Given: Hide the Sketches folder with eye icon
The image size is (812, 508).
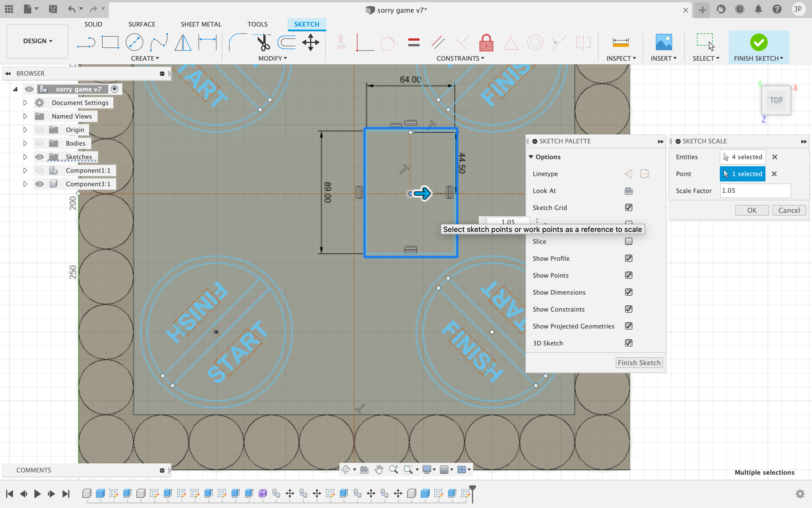Looking at the screenshot, I should (x=39, y=157).
